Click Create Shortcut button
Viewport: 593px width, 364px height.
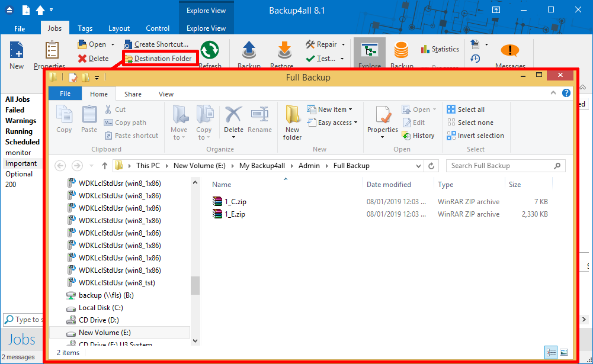[156, 44]
